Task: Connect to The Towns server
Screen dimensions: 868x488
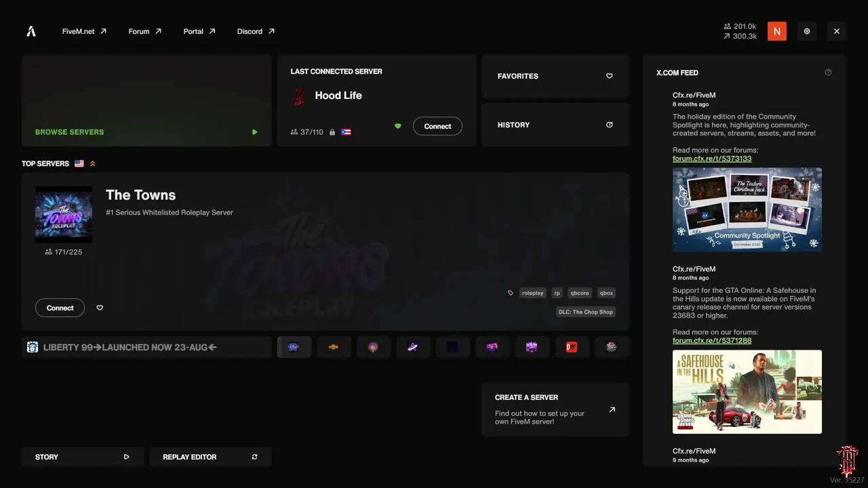Action: (x=60, y=308)
